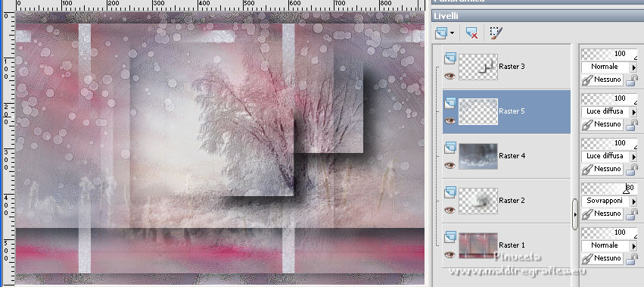Click the lock icon for Raster 2
644x287 pixels.
click(631, 214)
